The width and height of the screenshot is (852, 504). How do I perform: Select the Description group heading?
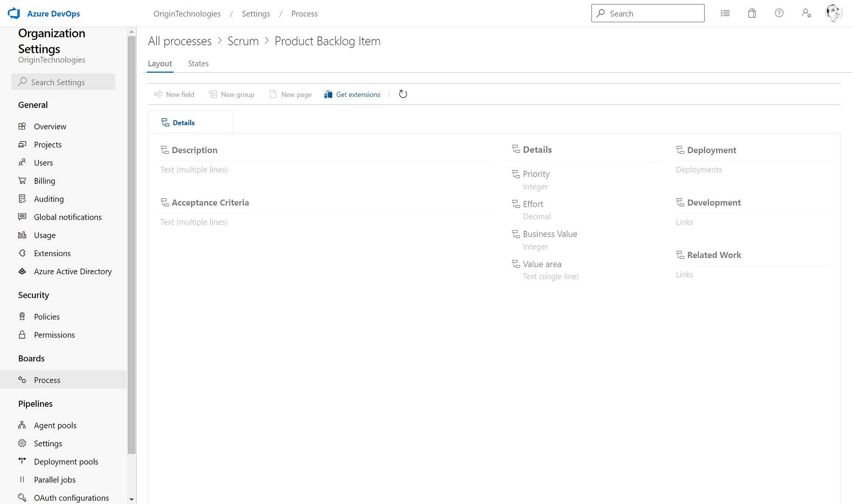pos(194,150)
